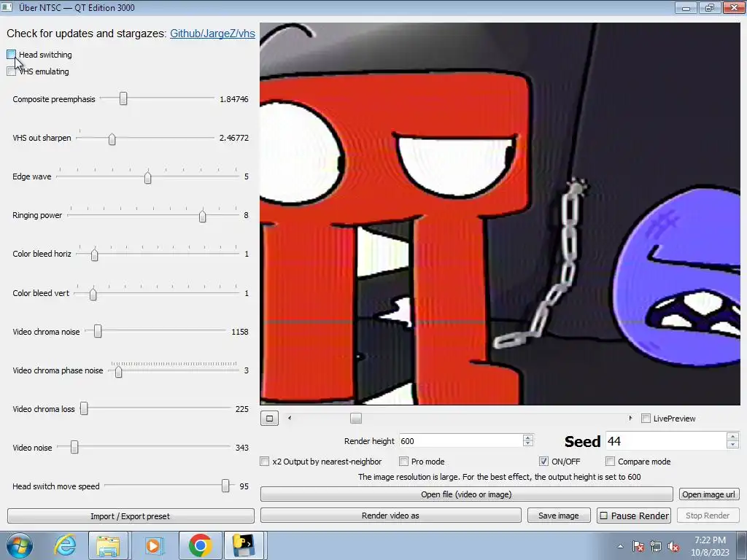Click the rendered preview image
Image resolution: width=747 pixels, height=560 pixels.
point(500,214)
